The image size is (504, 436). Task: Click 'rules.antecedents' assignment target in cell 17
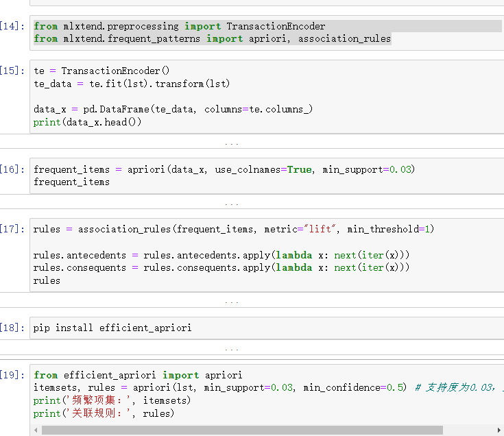pyautogui.click(x=80, y=255)
